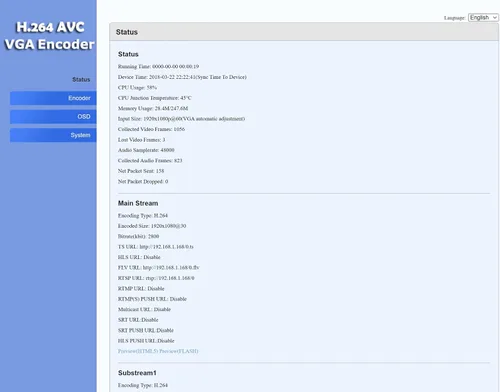This screenshot has width=500, height=392.
Task: Click the Status panel header bar
Action: click(x=304, y=32)
